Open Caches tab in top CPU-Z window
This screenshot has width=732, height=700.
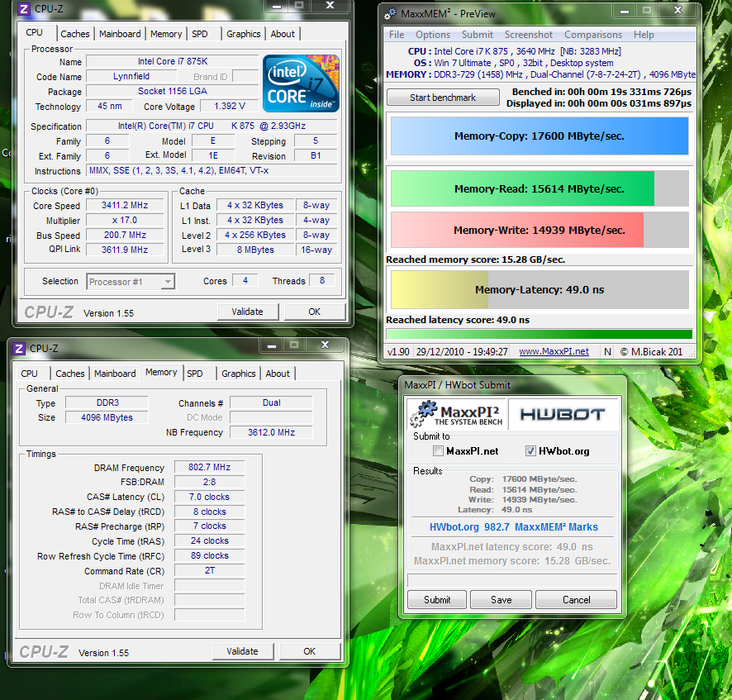74,34
